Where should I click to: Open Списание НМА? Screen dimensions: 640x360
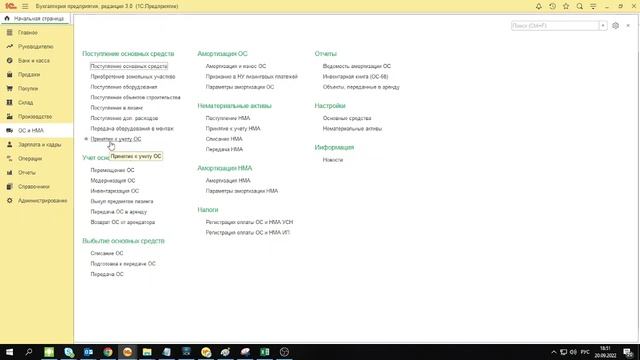click(224, 139)
